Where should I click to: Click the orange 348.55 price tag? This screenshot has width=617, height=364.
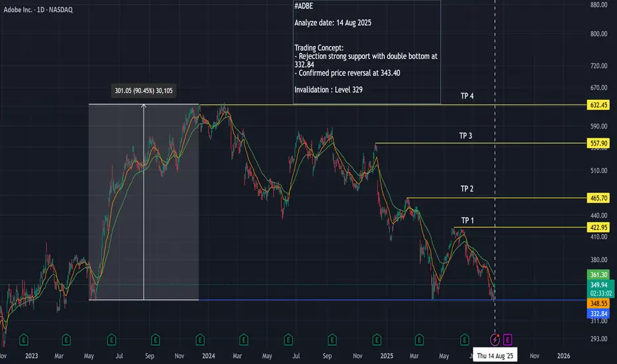tap(598, 303)
